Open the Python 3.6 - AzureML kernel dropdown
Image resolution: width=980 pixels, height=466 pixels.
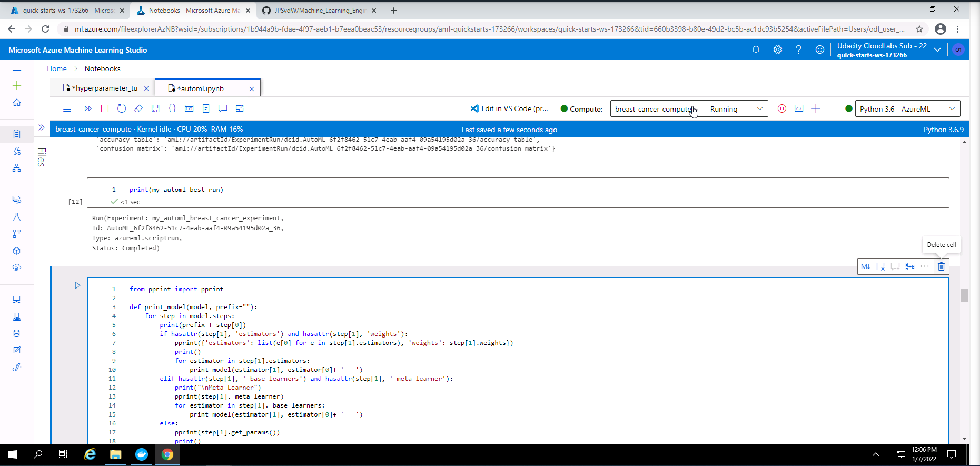tap(907, 109)
